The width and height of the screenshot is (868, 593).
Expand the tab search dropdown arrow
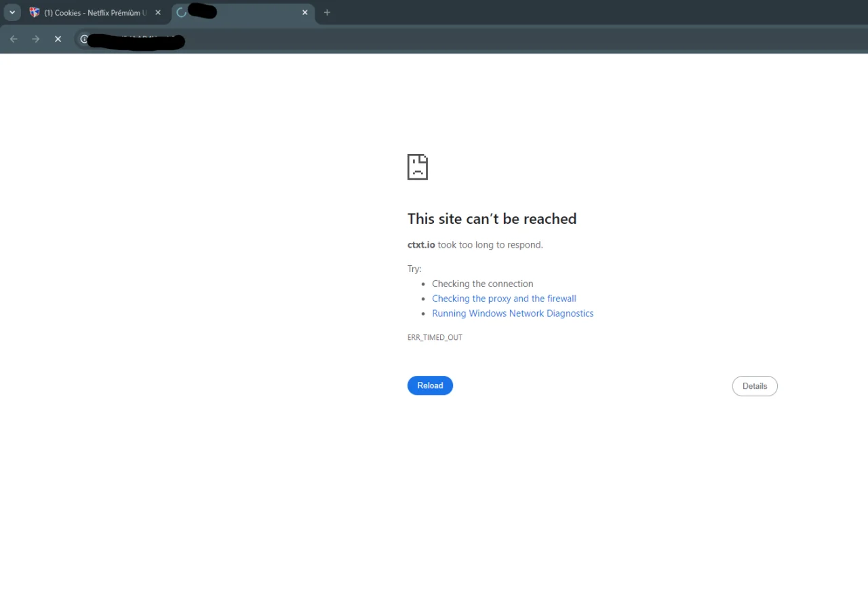[x=12, y=12]
